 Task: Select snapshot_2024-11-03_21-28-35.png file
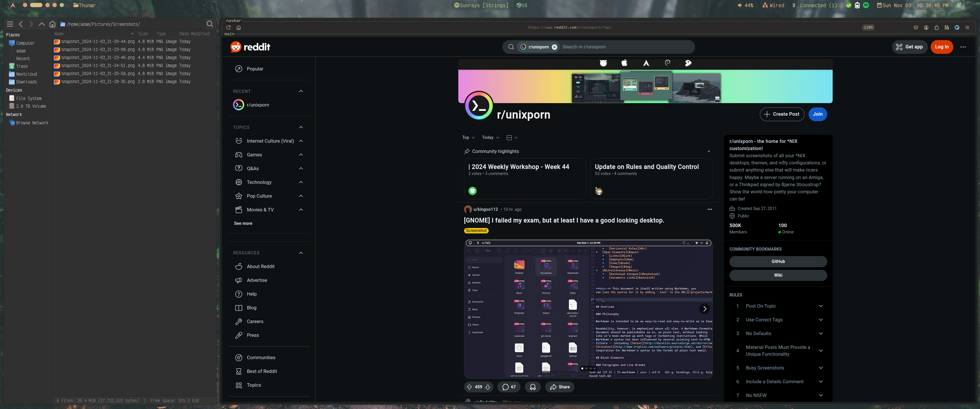[x=98, y=82]
